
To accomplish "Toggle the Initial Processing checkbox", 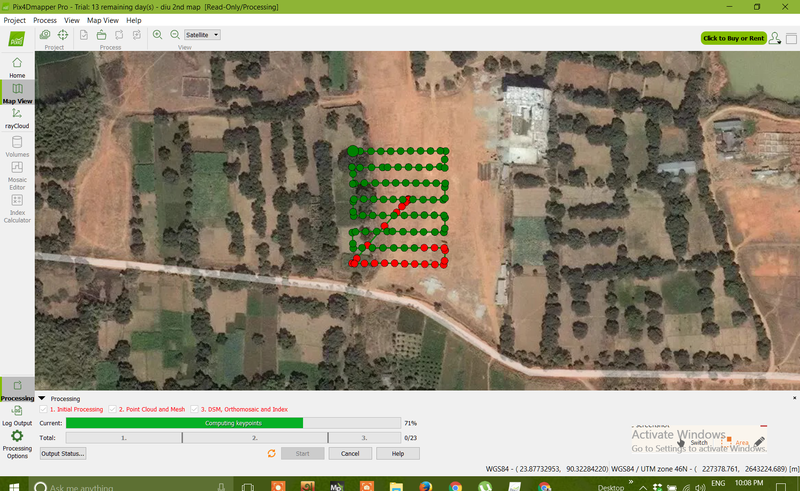I will (x=43, y=409).
